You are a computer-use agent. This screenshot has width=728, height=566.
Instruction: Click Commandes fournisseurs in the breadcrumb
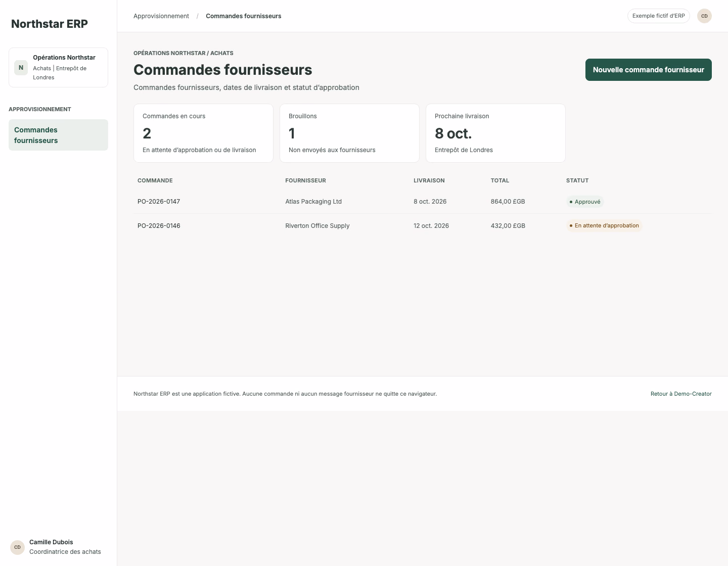click(244, 16)
